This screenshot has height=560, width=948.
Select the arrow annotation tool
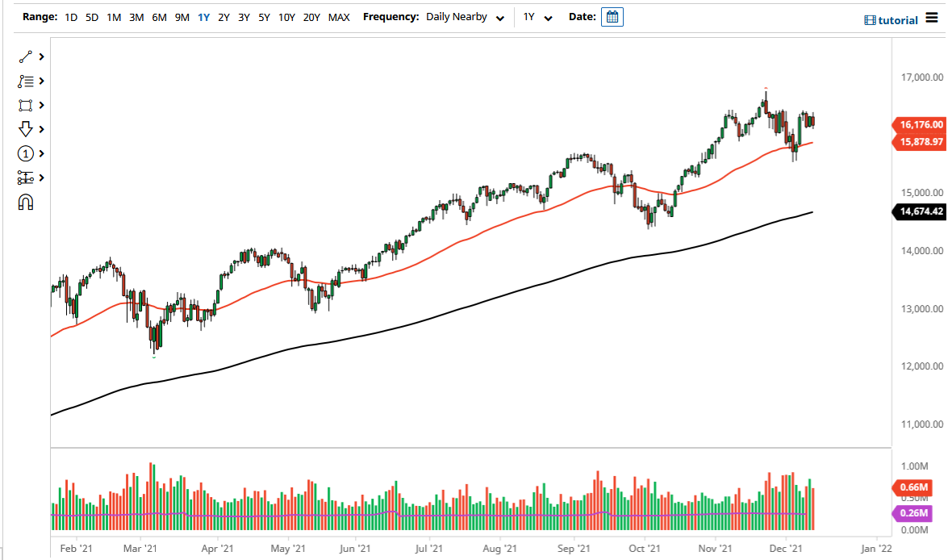pos(23,129)
